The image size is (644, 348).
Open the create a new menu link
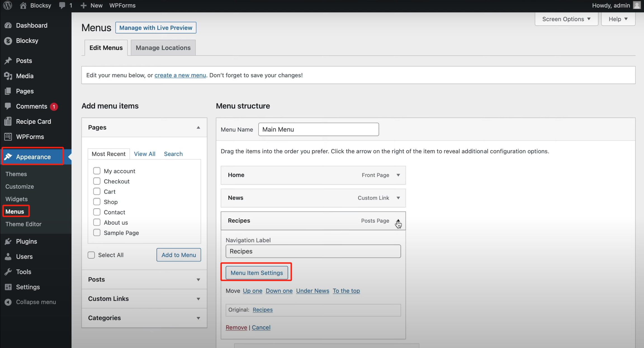click(x=180, y=75)
